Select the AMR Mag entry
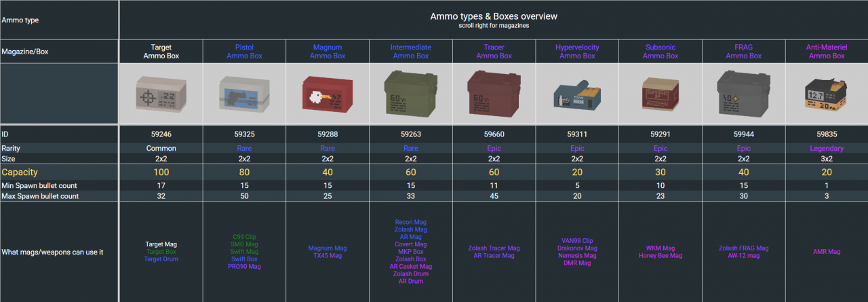This screenshot has width=868, height=302. pos(826,252)
